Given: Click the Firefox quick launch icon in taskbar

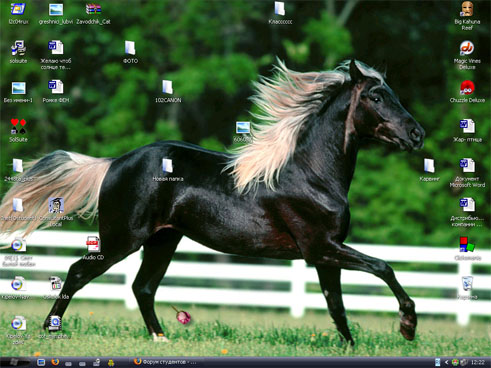Looking at the screenshot, I should (x=55, y=362).
